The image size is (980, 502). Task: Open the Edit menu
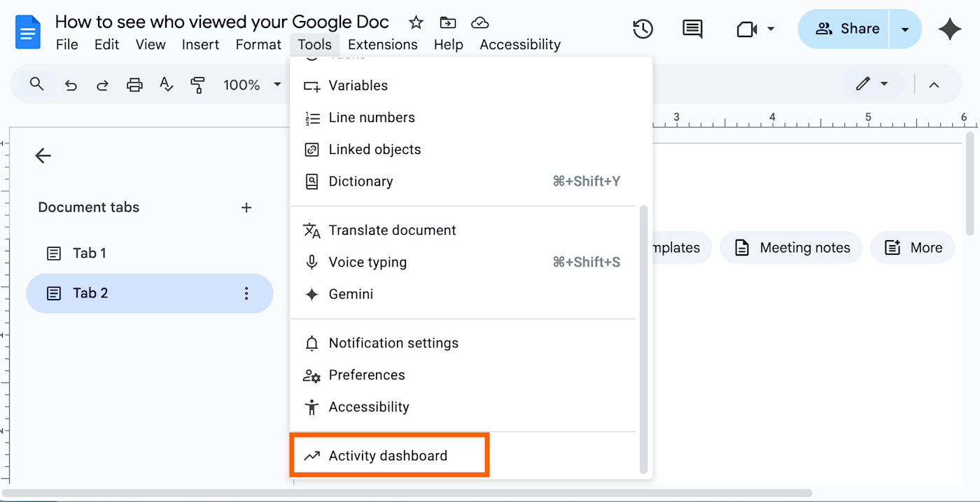107,44
